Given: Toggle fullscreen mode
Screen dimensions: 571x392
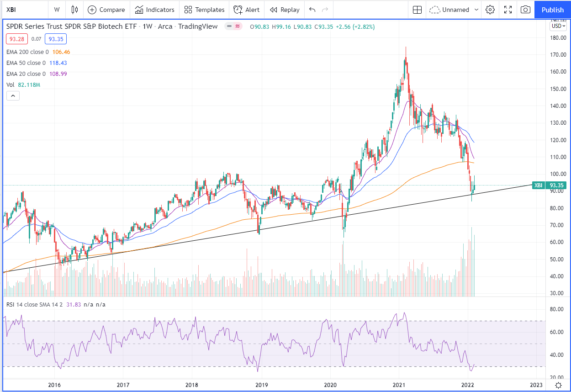Looking at the screenshot, I should pos(508,10).
